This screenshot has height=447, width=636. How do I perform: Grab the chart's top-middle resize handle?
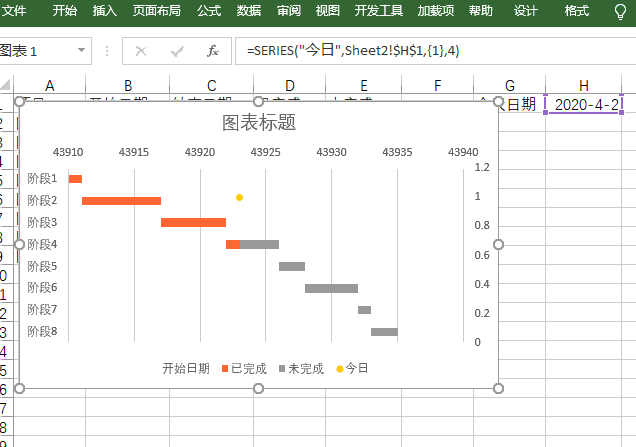(258, 101)
